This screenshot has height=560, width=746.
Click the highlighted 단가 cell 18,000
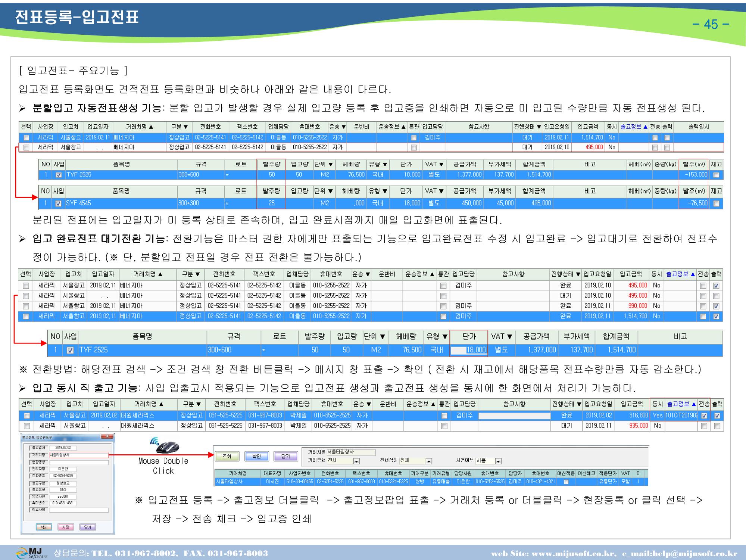point(469,350)
